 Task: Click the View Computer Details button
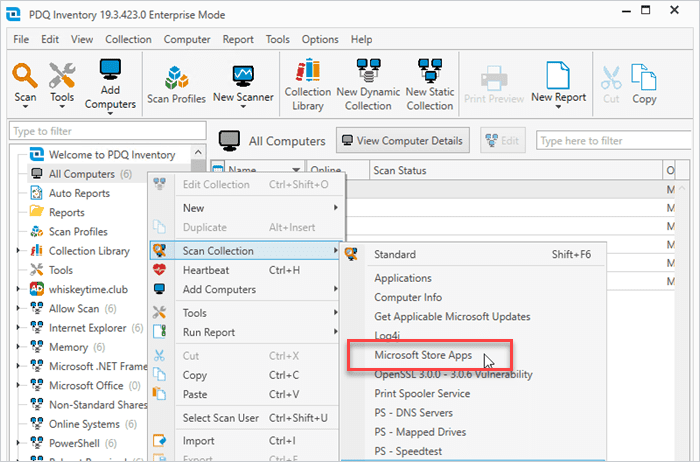coord(403,140)
